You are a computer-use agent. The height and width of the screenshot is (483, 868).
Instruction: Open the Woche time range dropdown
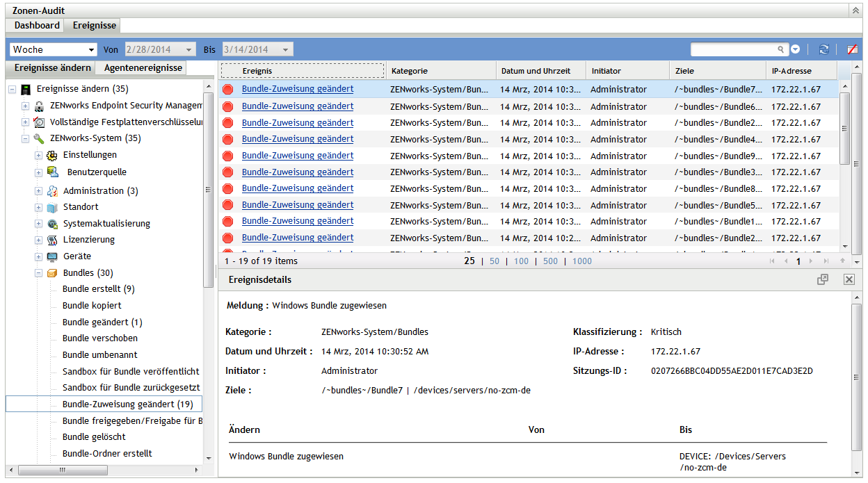coord(54,49)
